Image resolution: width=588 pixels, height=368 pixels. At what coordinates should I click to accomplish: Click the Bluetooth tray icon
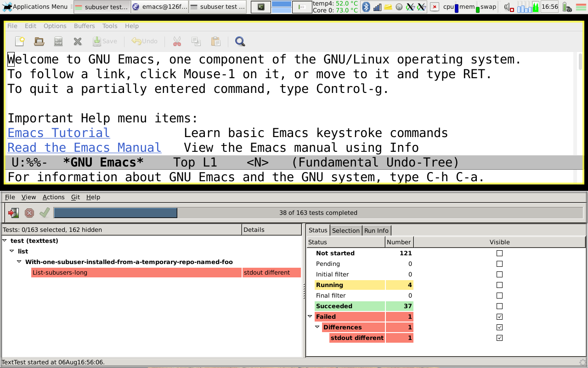pos(366,7)
